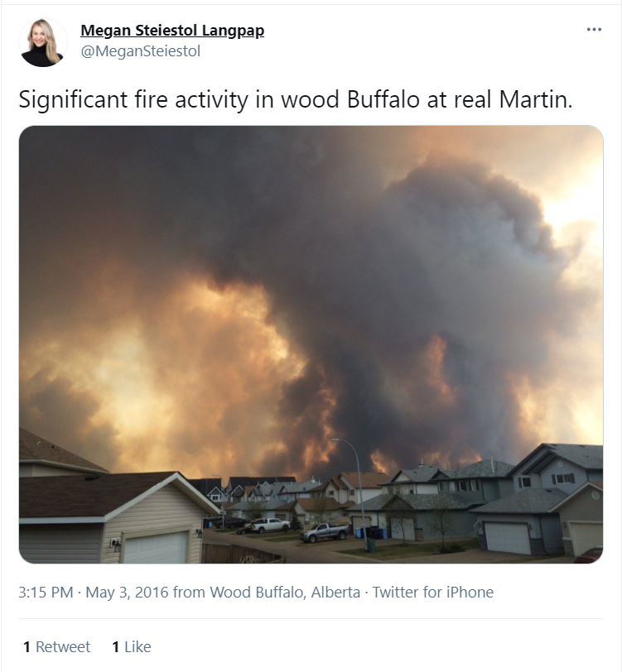Click the beige garage door in the foreground

pyautogui.click(x=156, y=547)
